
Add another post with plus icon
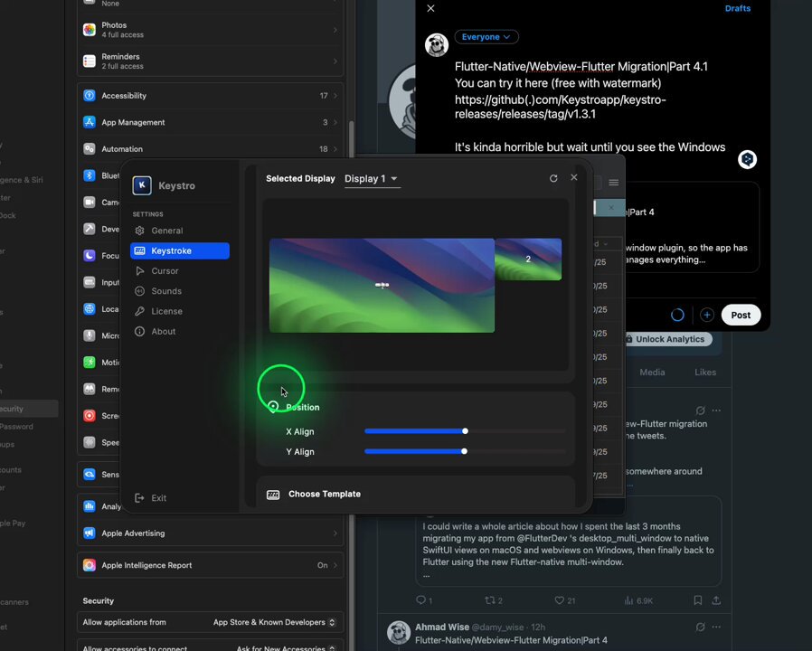(707, 315)
